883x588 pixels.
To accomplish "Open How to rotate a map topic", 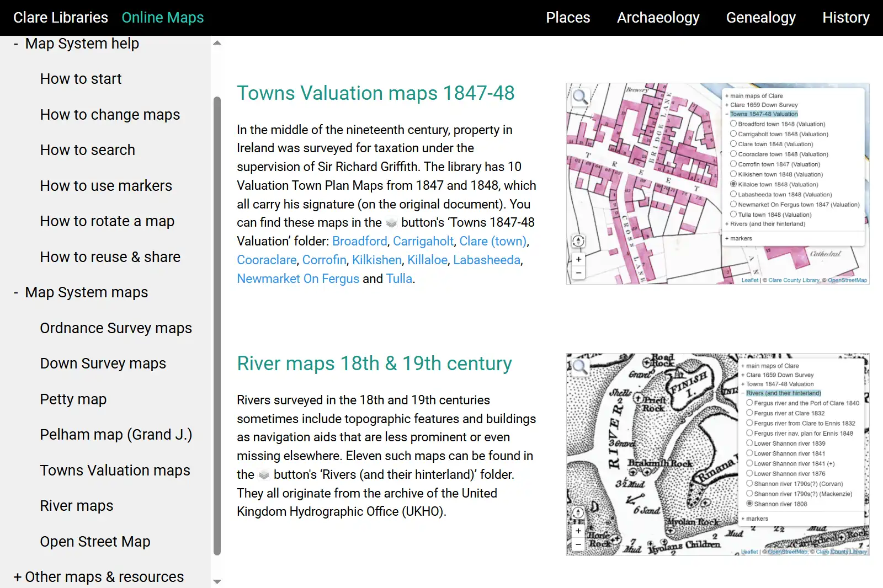I will 107,221.
